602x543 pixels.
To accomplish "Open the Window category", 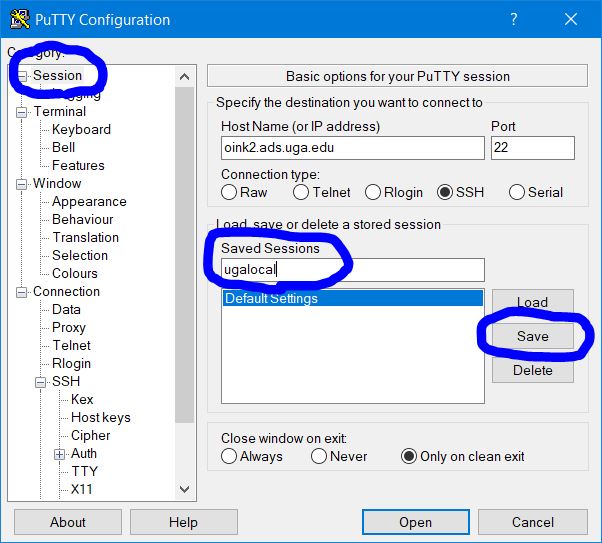I will (x=57, y=184).
